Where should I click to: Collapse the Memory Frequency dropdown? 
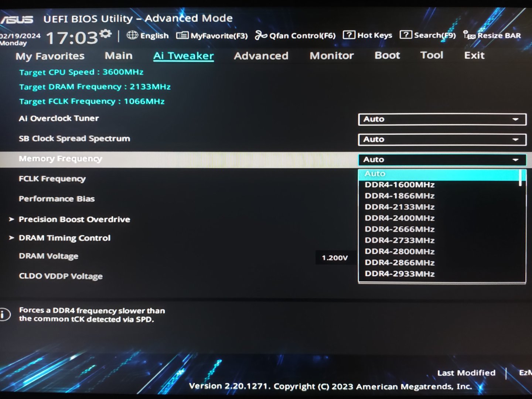[x=442, y=160]
